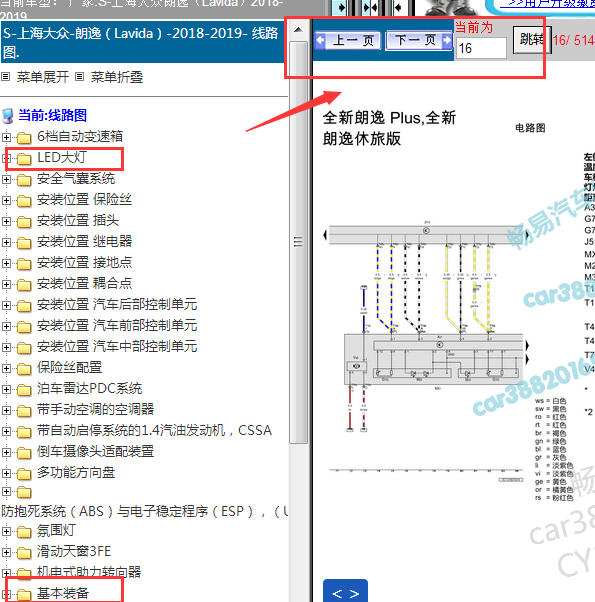Expand the 泊车雷达PDC系统 node
595x602 pixels.
pos(6,389)
